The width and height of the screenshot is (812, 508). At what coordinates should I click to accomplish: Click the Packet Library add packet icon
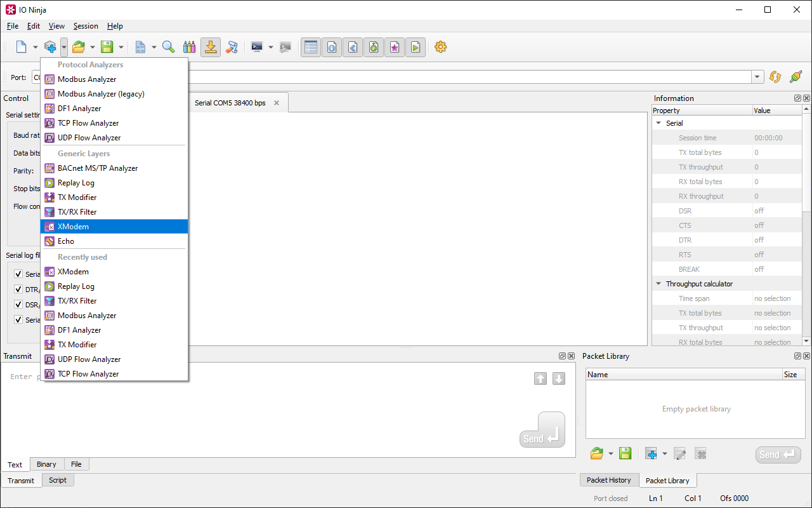click(x=651, y=453)
